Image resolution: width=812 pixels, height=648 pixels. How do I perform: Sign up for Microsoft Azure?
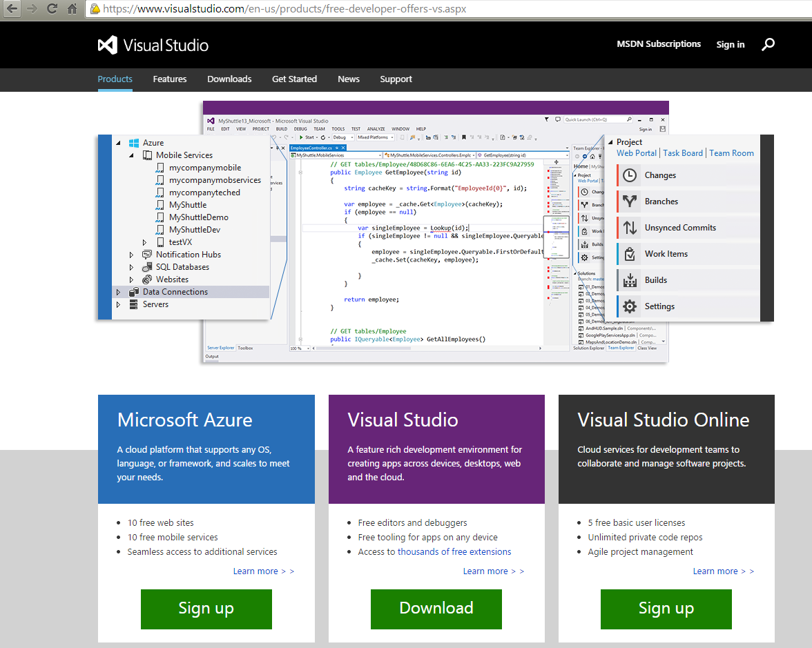tap(206, 609)
